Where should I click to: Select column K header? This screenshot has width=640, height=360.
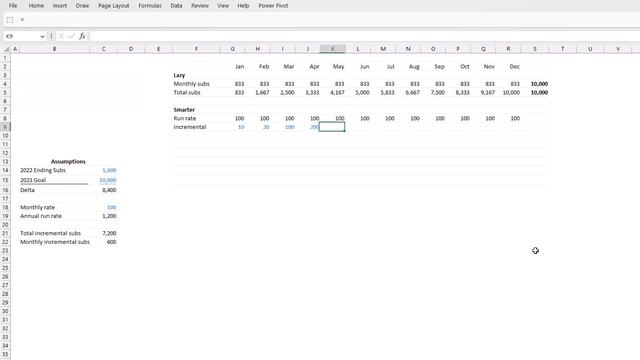[333, 49]
